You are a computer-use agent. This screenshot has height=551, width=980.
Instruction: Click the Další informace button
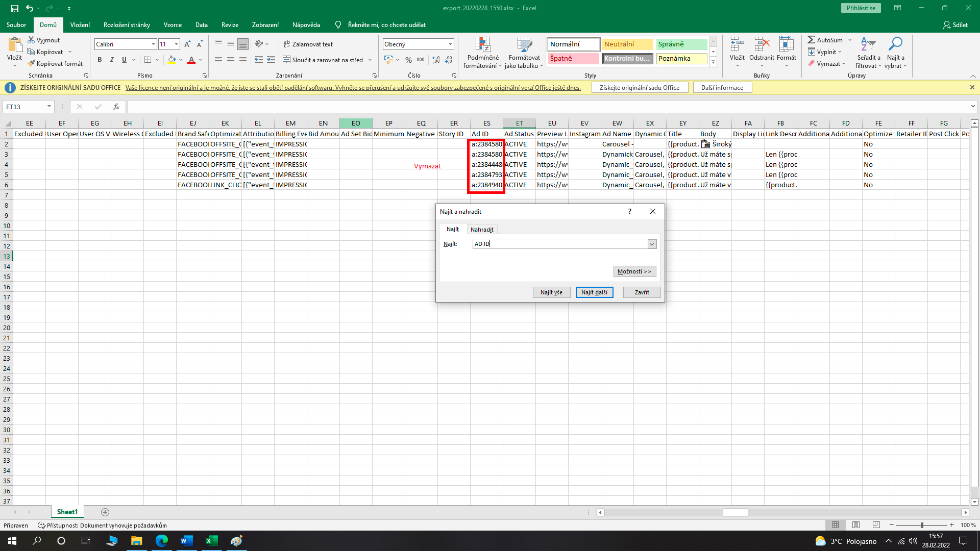[722, 88]
